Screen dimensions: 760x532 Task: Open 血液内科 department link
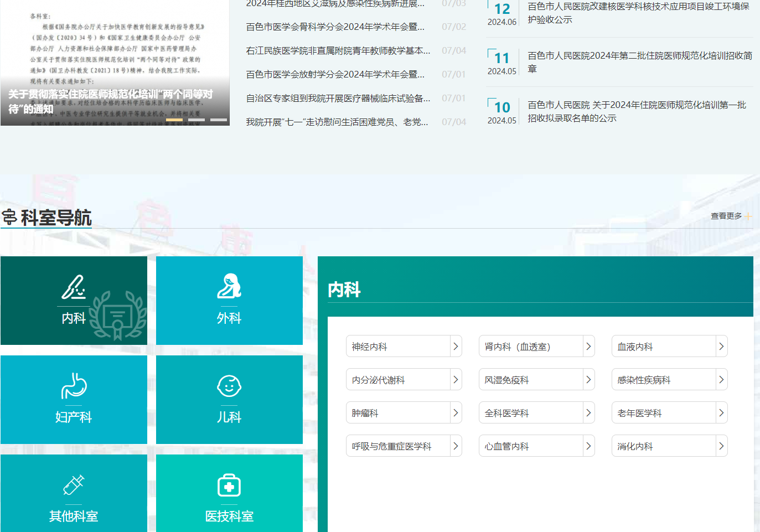pos(670,347)
